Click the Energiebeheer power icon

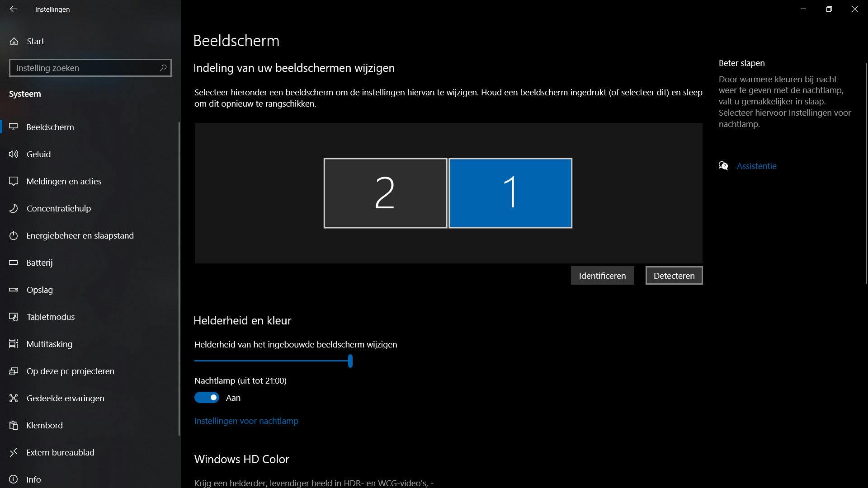[14, 235]
